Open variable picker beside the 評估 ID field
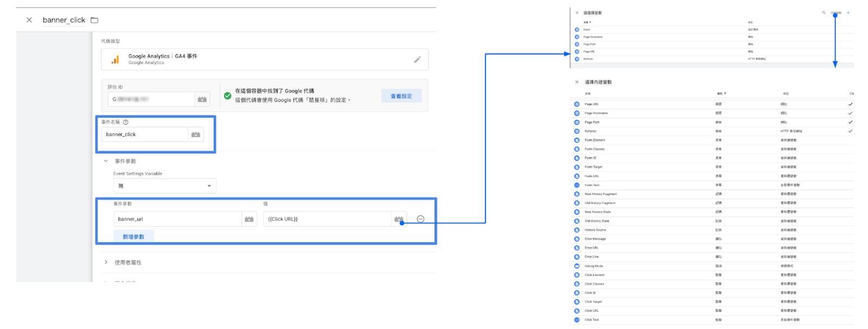This screenshot has height=329, width=868. tap(202, 99)
